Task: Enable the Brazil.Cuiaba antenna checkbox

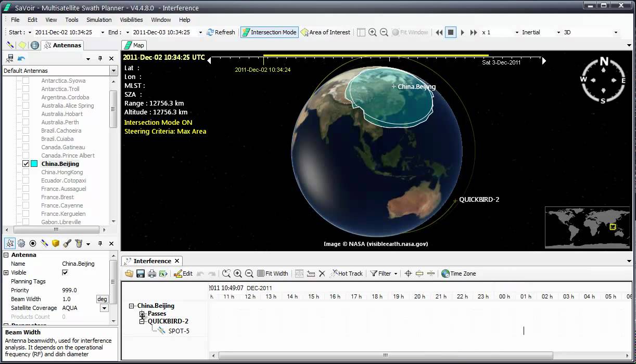Action: click(x=26, y=139)
